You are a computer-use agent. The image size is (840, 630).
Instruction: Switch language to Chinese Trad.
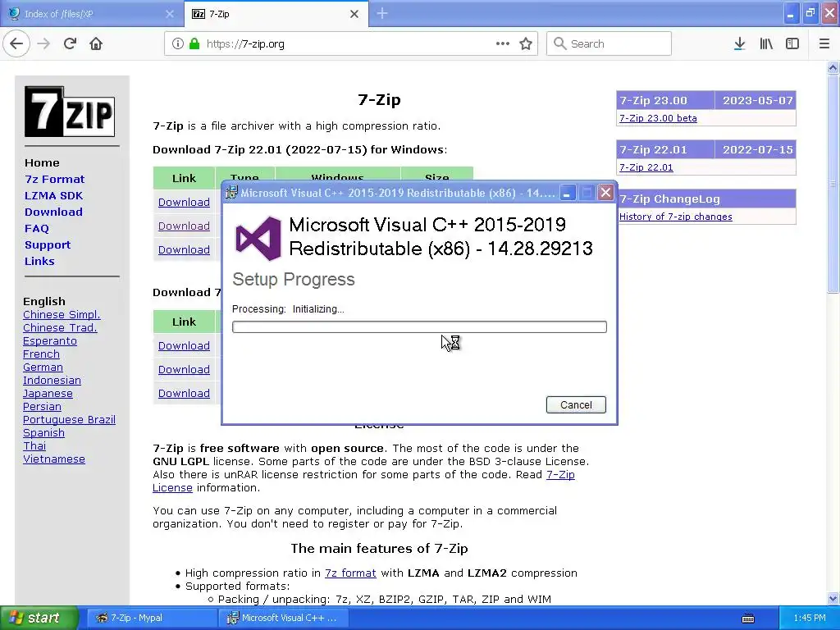coord(60,328)
